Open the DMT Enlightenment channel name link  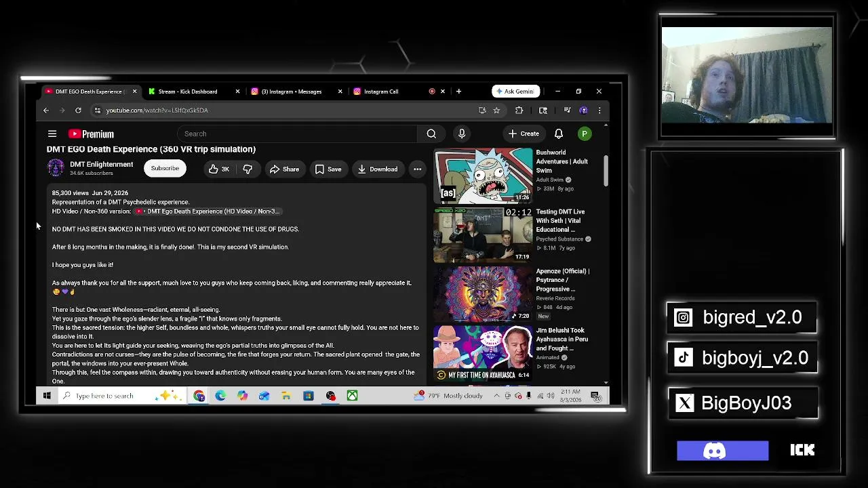coord(102,164)
